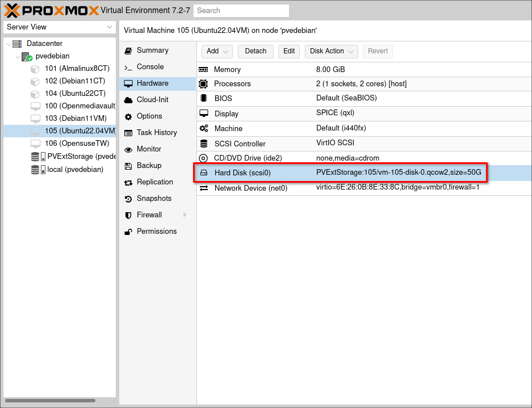Screen dimensions: 532x408
Task: Click the Network Device exchange icon
Action: pyautogui.click(x=204, y=188)
